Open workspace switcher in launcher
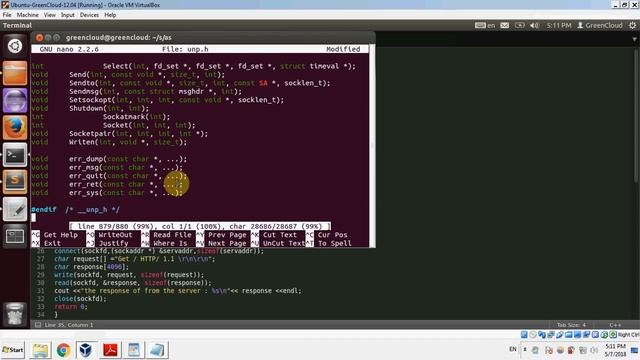This screenshot has width=640, height=360. 15,236
